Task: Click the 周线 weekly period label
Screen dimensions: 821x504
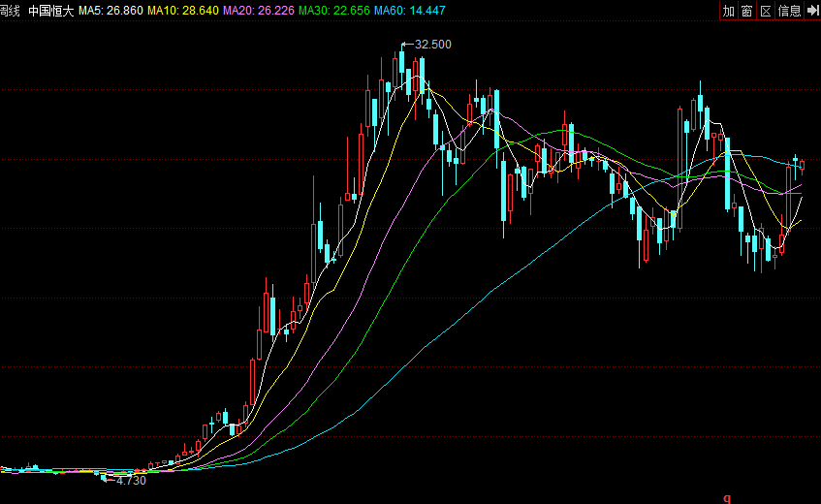Action: coord(10,11)
